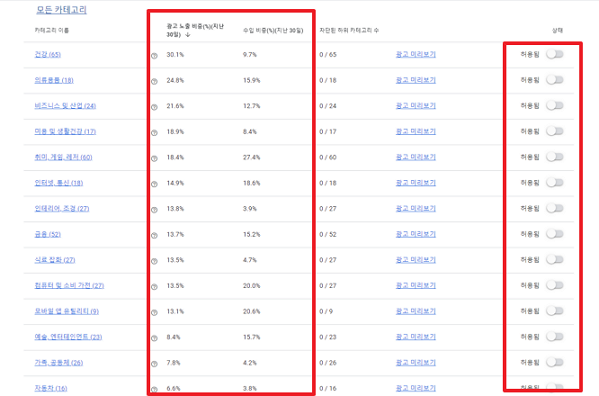Flip the 예술, 엔터테인먼트 status toggle
This screenshot has width=599, height=396.
(x=555, y=336)
